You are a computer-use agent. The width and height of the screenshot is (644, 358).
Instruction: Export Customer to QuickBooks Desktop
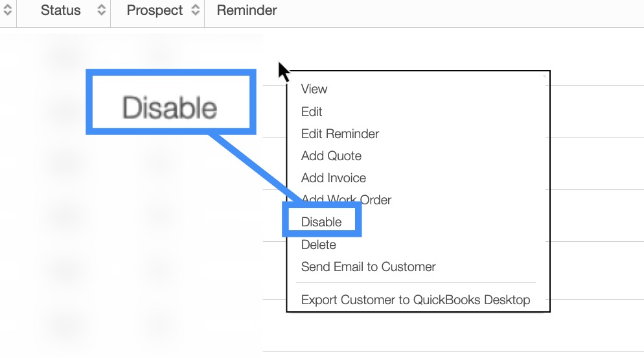[415, 300]
